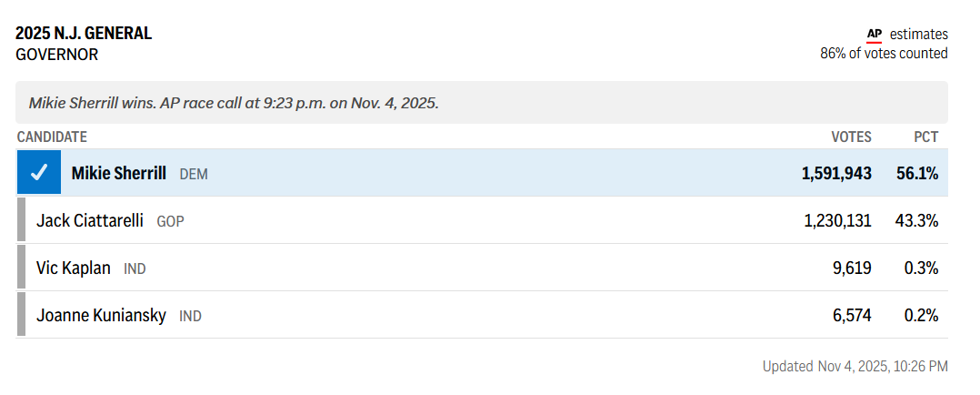Select the Mikie Sherrill candidate name

[x=119, y=173]
